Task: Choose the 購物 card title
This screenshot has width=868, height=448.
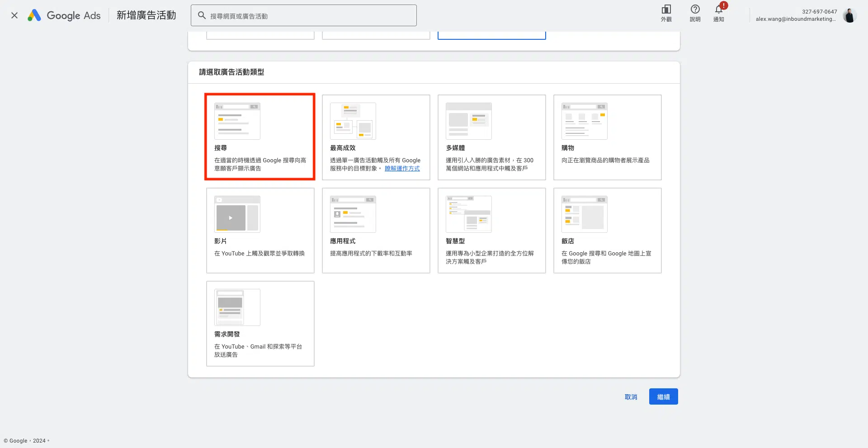Action: 568,148
